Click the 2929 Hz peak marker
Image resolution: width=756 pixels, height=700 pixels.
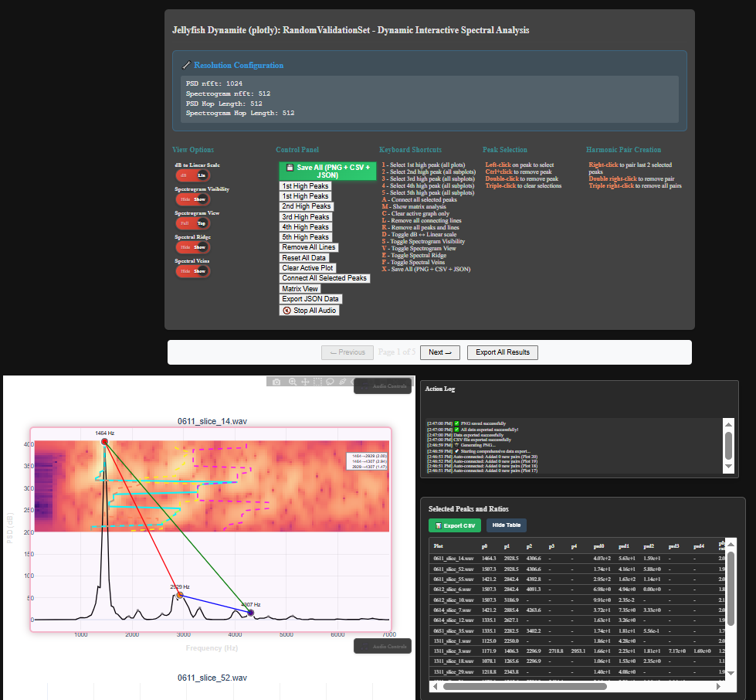pyautogui.click(x=179, y=596)
